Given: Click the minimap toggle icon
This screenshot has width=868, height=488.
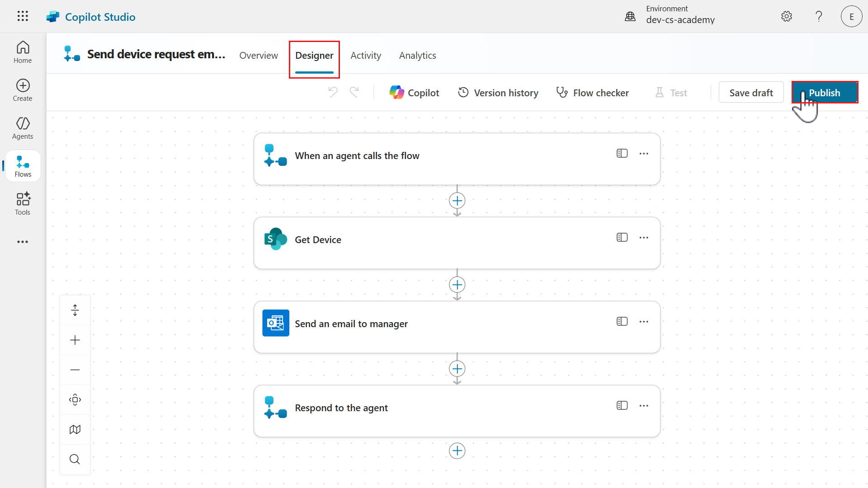Looking at the screenshot, I should coord(75,429).
